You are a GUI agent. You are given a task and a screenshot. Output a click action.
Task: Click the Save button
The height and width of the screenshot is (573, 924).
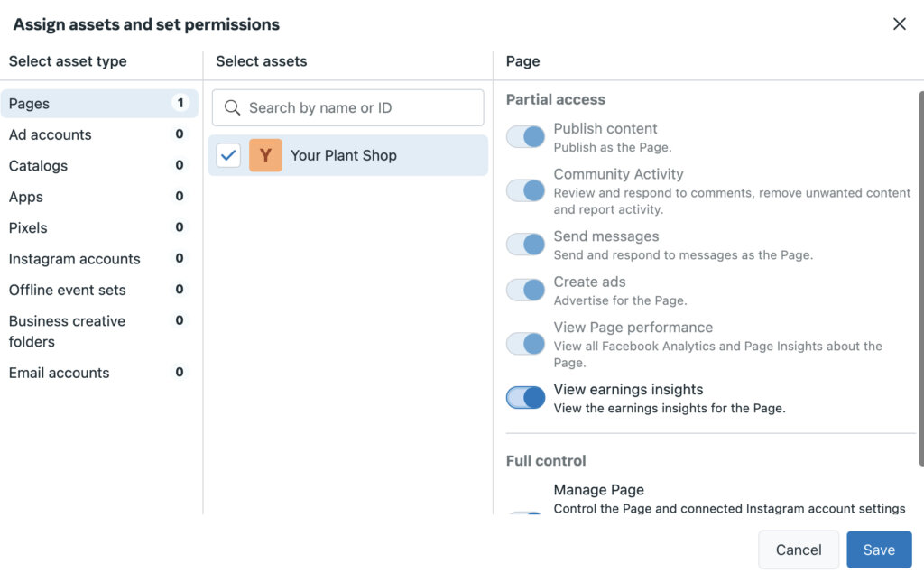pos(879,549)
